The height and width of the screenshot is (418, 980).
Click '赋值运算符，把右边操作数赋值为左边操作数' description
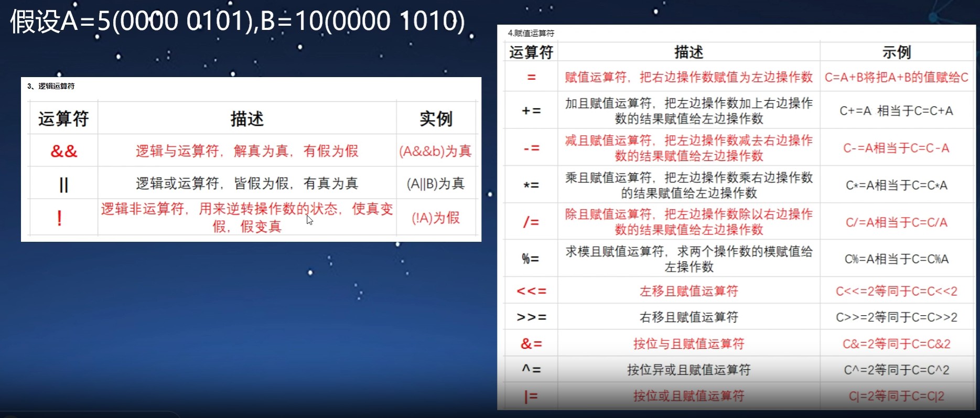tap(689, 78)
